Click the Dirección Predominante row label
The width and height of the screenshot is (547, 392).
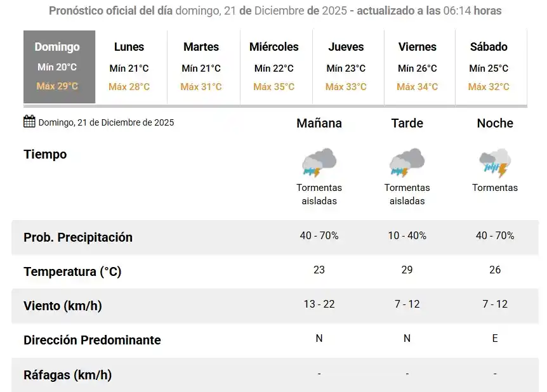(92, 340)
